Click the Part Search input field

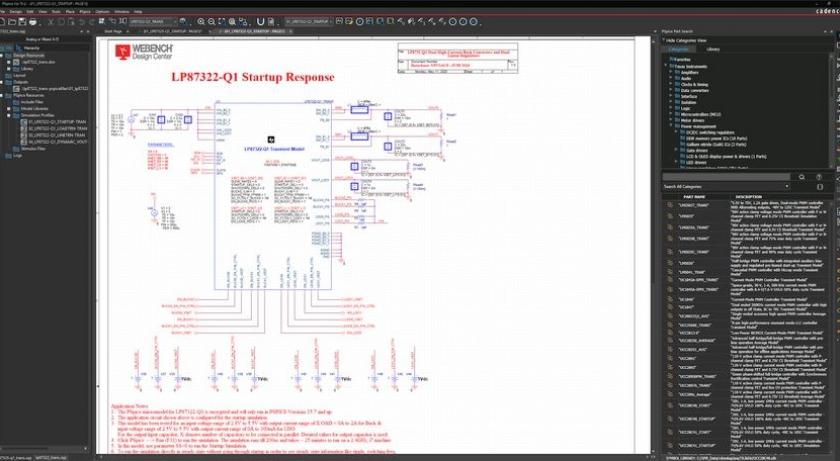click(726, 177)
